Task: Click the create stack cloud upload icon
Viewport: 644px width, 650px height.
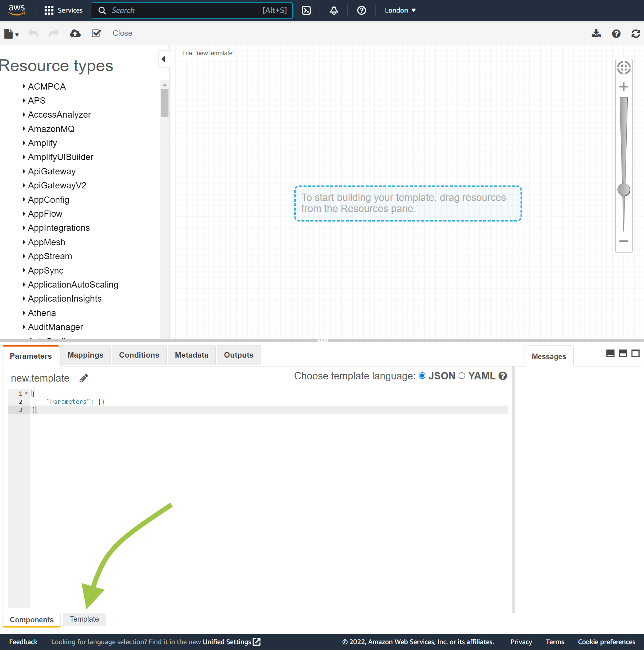Action: (75, 34)
